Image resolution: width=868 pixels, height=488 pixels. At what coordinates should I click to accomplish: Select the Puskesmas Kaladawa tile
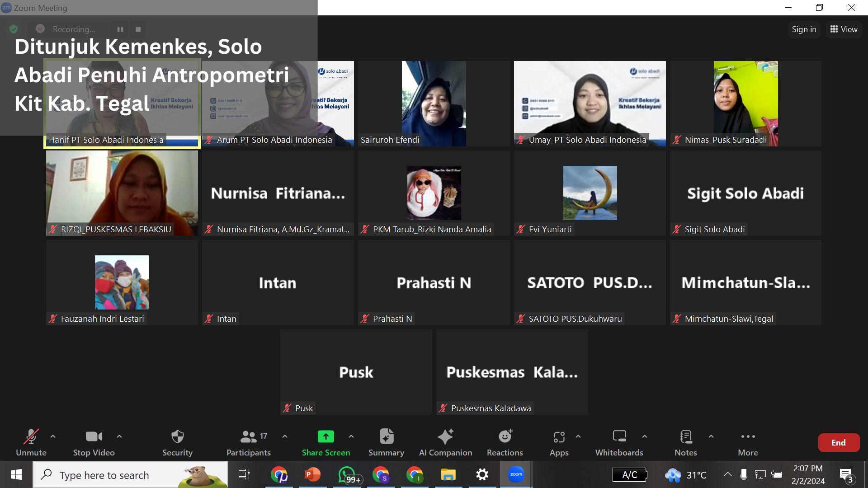[512, 372]
